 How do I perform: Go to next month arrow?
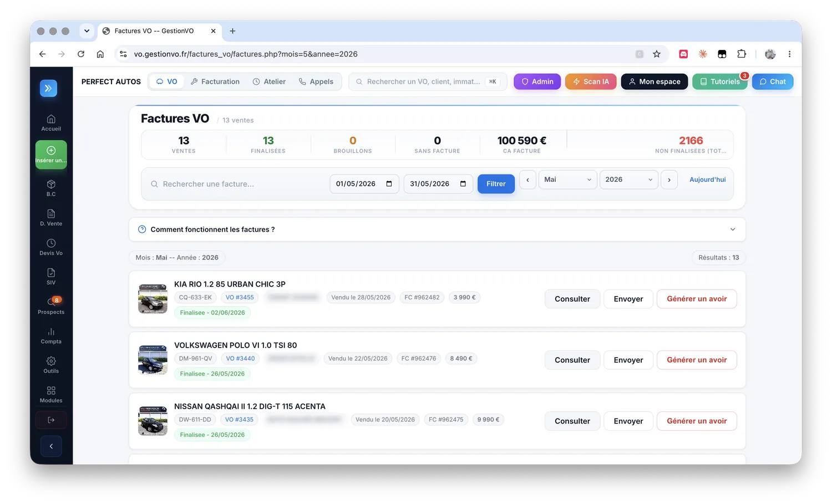(x=669, y=180)
